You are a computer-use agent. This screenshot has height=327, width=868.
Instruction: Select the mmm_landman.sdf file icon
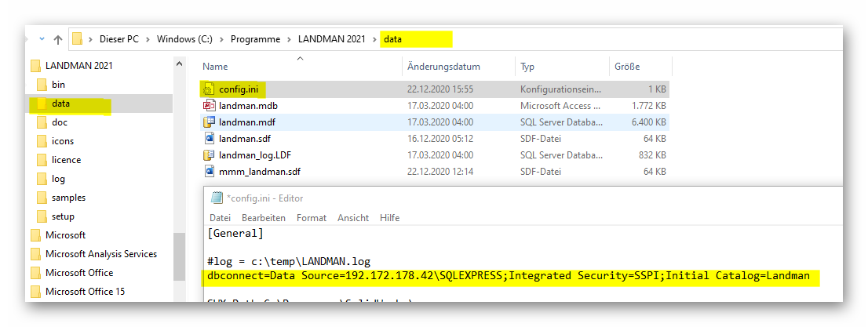click(x=209, y=171)
